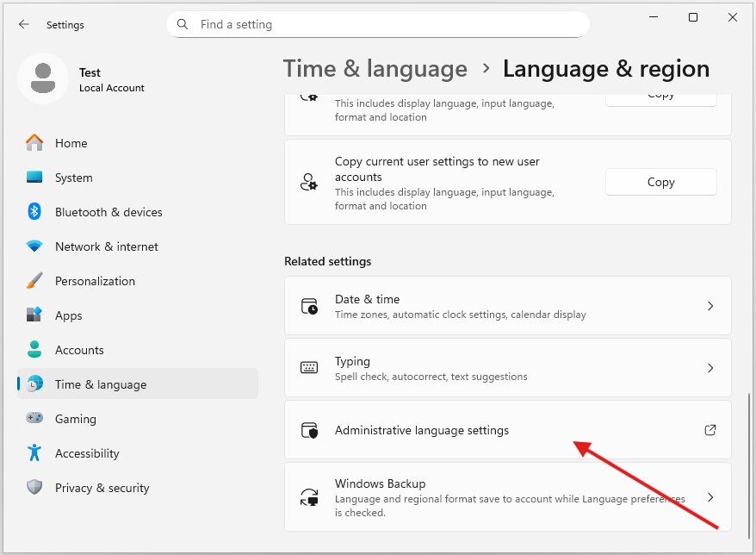Click the back arrow in Settings header
Image resolution: width=756 pixels, height=555 pixels.
click(23, 25)
